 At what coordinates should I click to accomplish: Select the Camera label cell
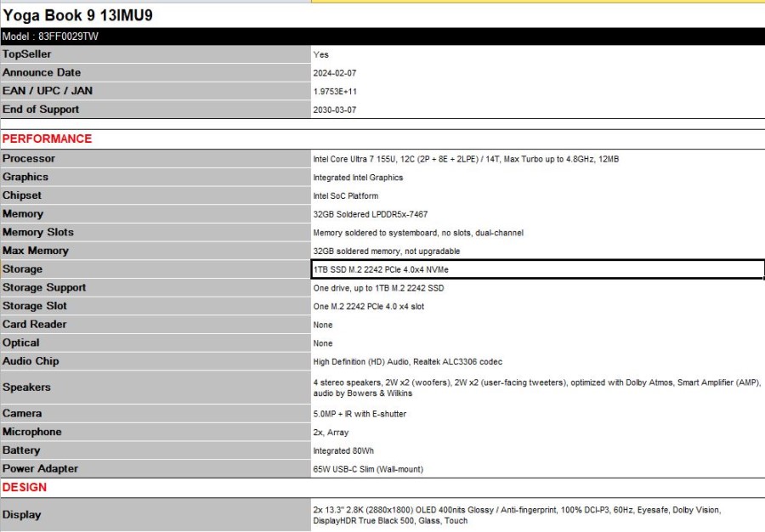156,414
